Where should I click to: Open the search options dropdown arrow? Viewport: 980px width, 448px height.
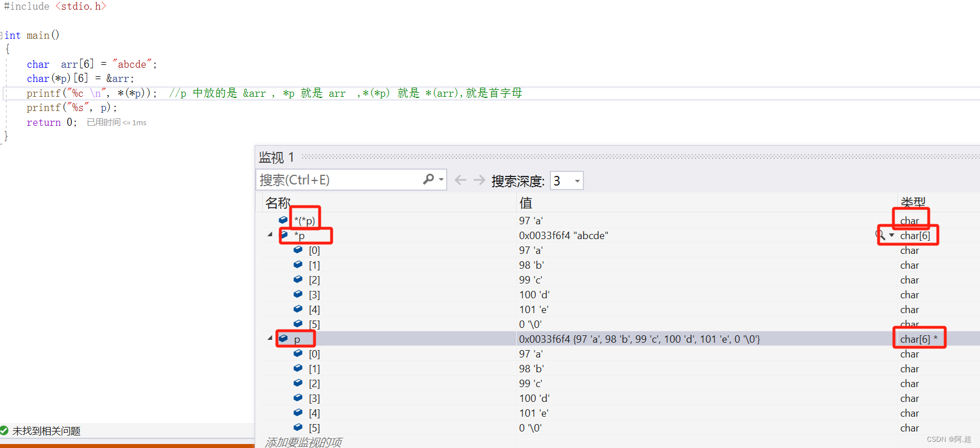[x=441, y=180]
